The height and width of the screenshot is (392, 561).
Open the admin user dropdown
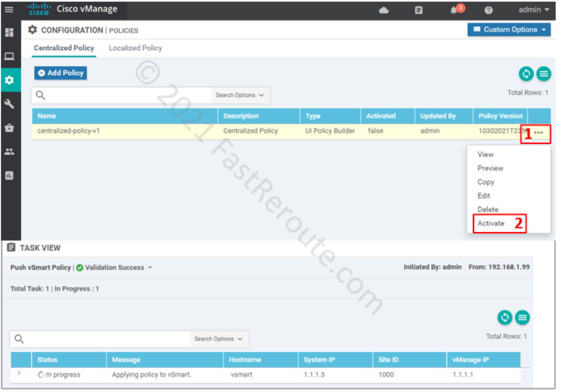pos(534,10)
